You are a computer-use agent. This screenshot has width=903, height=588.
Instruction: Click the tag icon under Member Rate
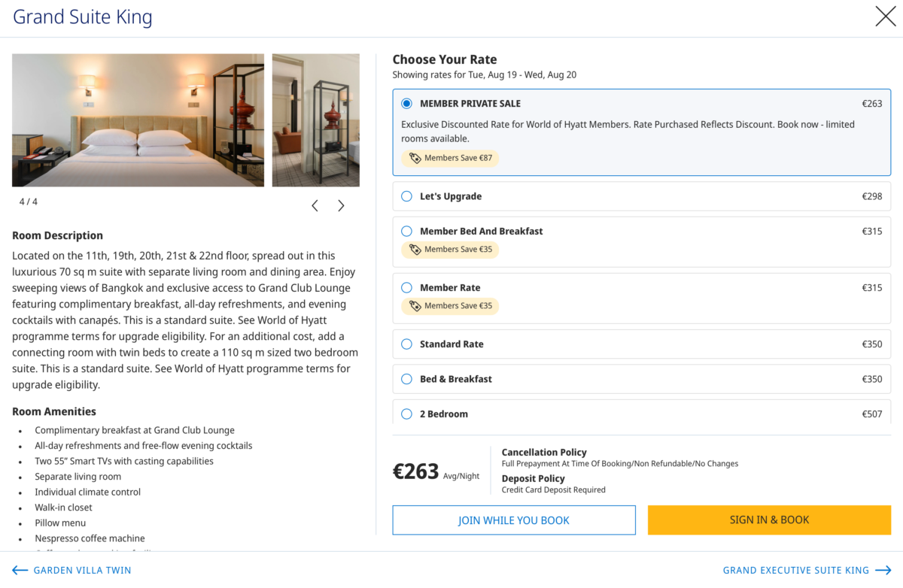[415, 306]
